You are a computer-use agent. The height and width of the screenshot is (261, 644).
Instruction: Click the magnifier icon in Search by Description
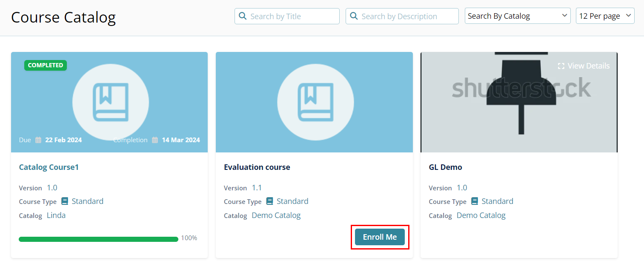pos(354,16)
